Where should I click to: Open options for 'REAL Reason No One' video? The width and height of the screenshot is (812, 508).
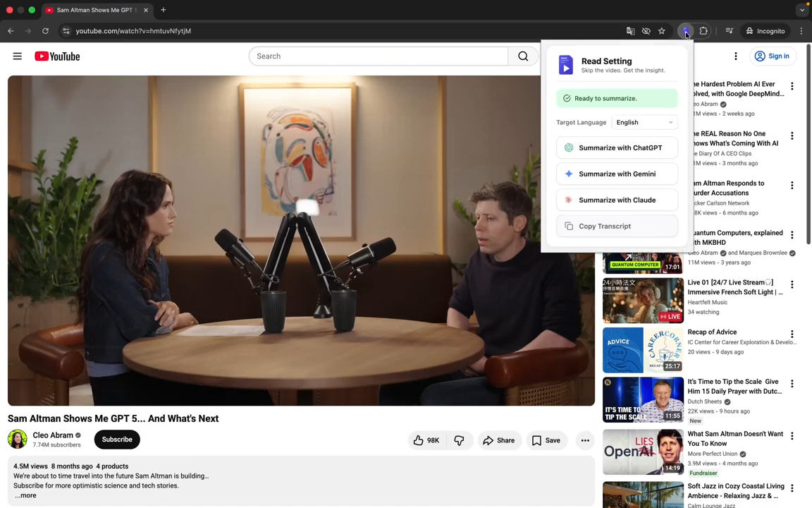tap(792, 135)
